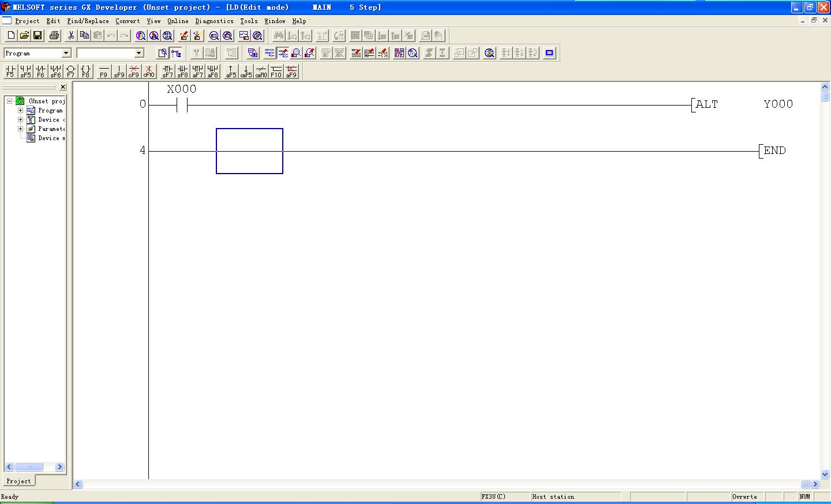Screen dimensions: 831x504
Task: Open the empty combo box dropdown arrow
Action: point(138,53)
